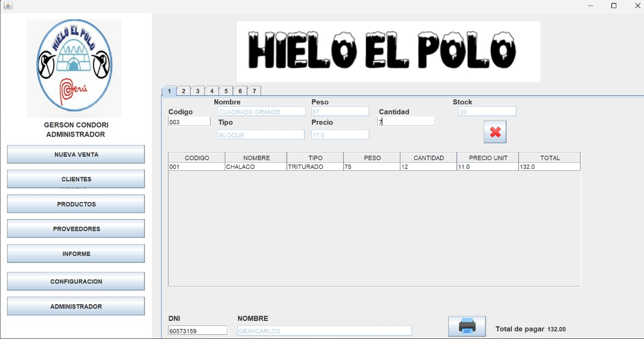Screen dimensions: 644x339
Task: Go to Productos
Action: click(76, 204)
